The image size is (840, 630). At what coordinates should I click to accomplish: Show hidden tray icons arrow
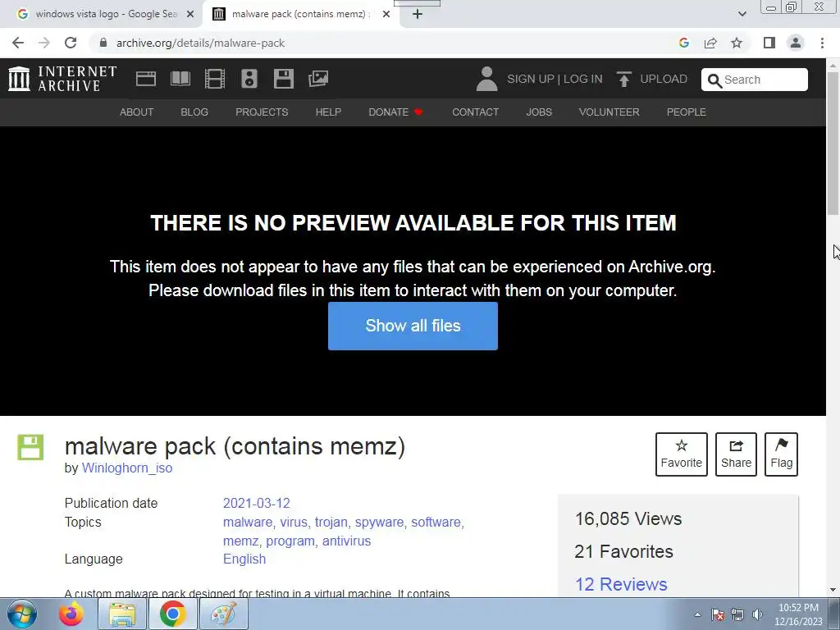tap(697, 614)
